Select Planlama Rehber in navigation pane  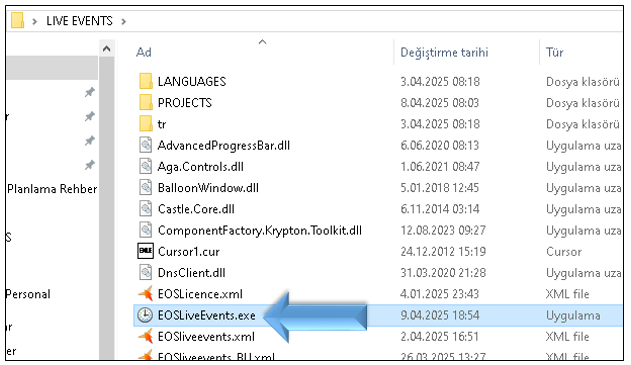(x=52, y=189)
